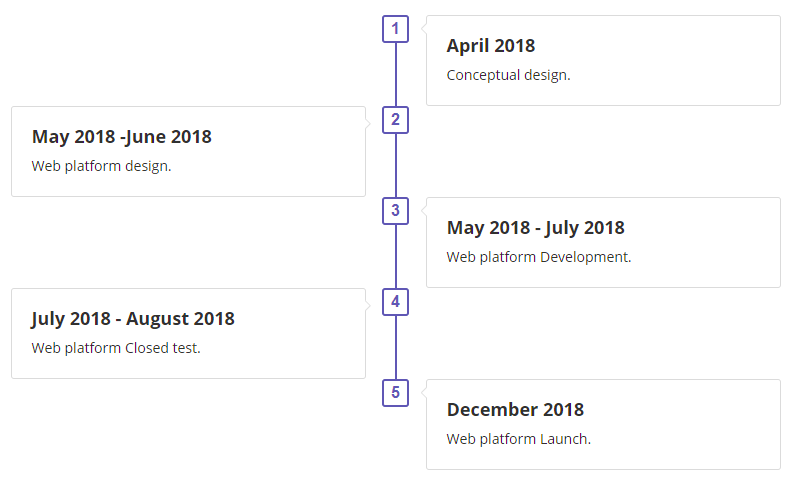Image resolution: width=794 pixels, height=492 pixels.
Task: Click the "May 2018 - July 2018" heading
Action: (x=535, y=228)
